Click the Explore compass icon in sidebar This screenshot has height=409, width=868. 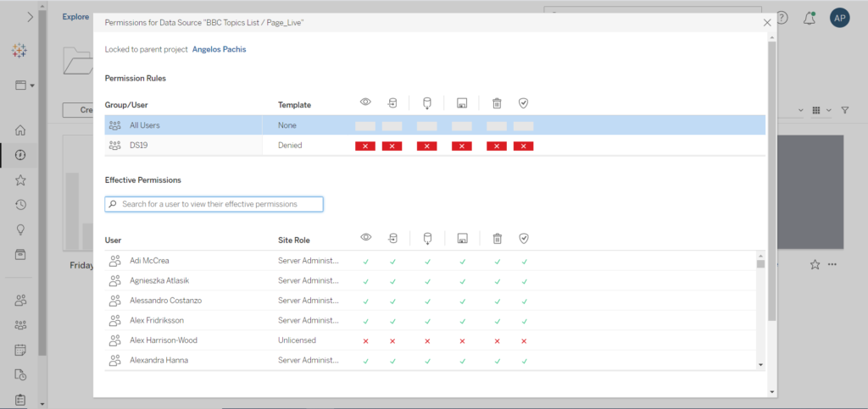(x=20, y=155)
